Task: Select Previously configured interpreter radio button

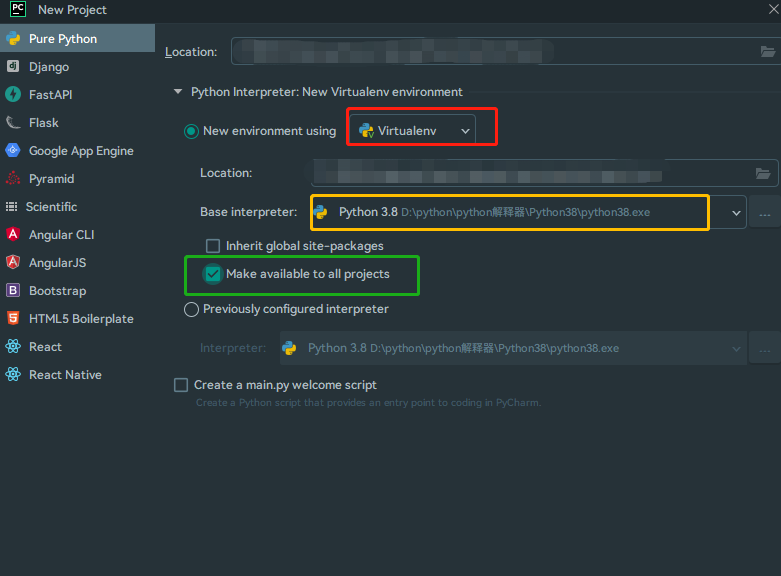Action: tap(191, 309)
